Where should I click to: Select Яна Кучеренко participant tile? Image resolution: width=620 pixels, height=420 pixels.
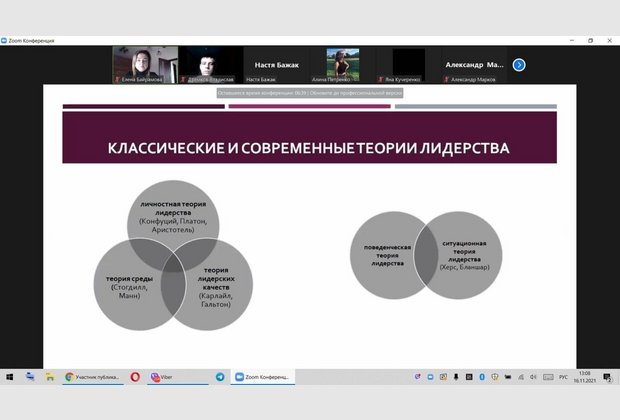tap(408, 65)
